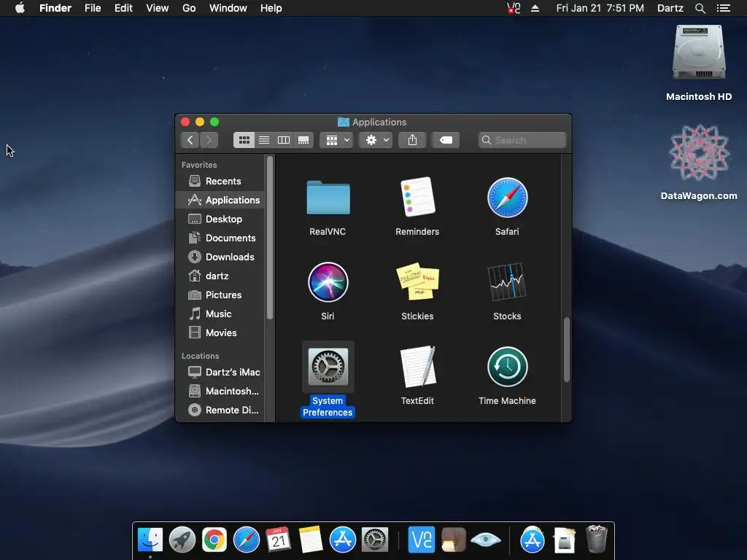
Task: Open the Apple menu
Action: pyautogui.click(x=20, y=8)
